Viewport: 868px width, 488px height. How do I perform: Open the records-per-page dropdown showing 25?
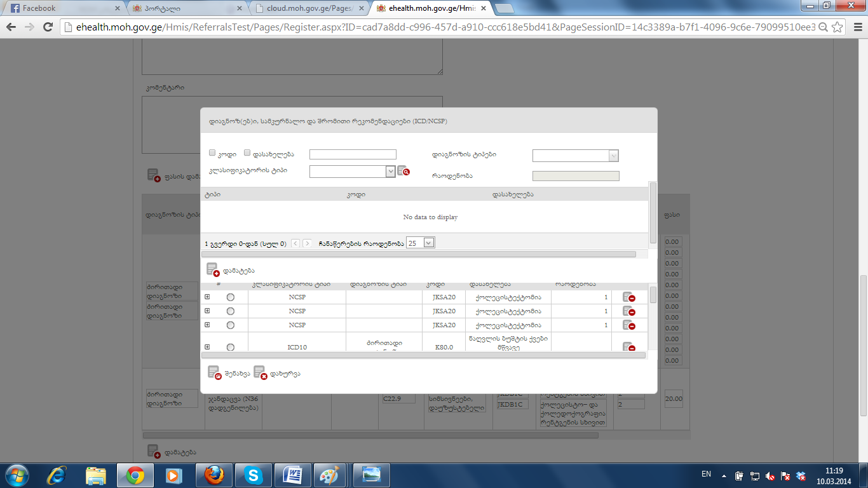coord(428,243)
